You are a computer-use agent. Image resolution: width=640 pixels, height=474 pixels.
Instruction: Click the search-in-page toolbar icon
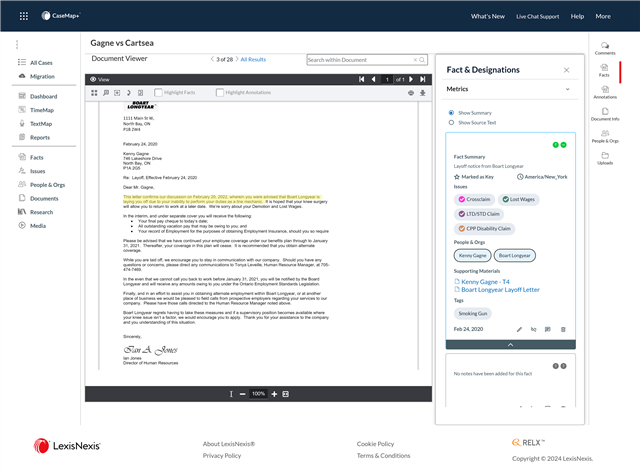[x=106, y=93]
